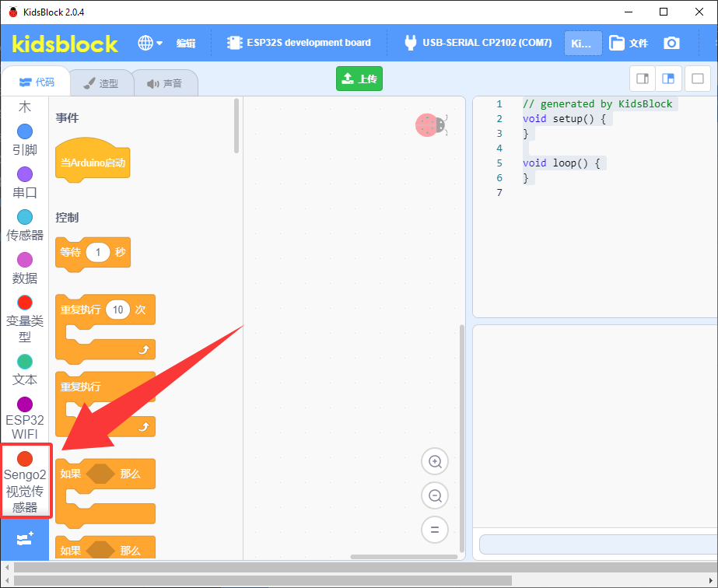Switch to the 声音 sounds tab

tap(165, 83)
